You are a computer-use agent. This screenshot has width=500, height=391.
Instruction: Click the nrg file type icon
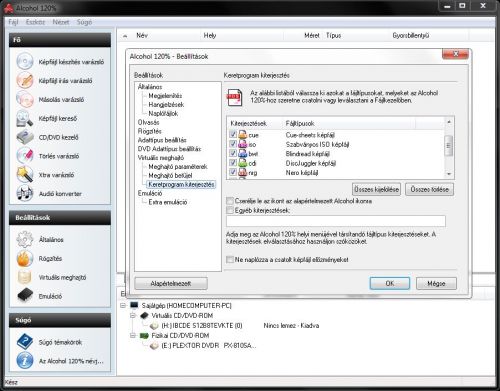(x=243, y=172)
